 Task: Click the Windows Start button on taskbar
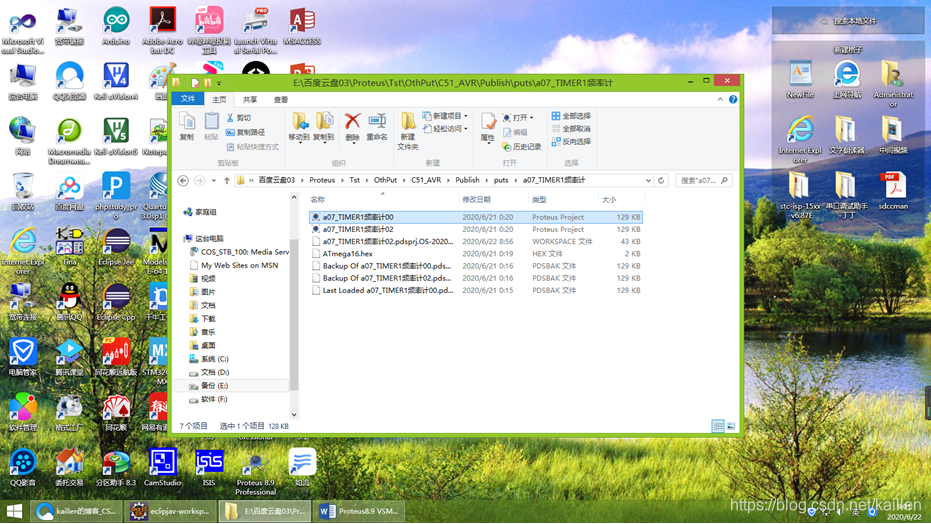click(14, 512)
